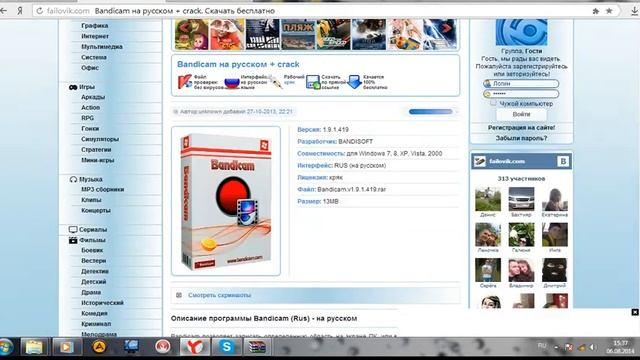Image resolution: width=640 pixels, height=360 pixels.
Task: Open Yandex browser taskbar icon
Action: [195, 347]
